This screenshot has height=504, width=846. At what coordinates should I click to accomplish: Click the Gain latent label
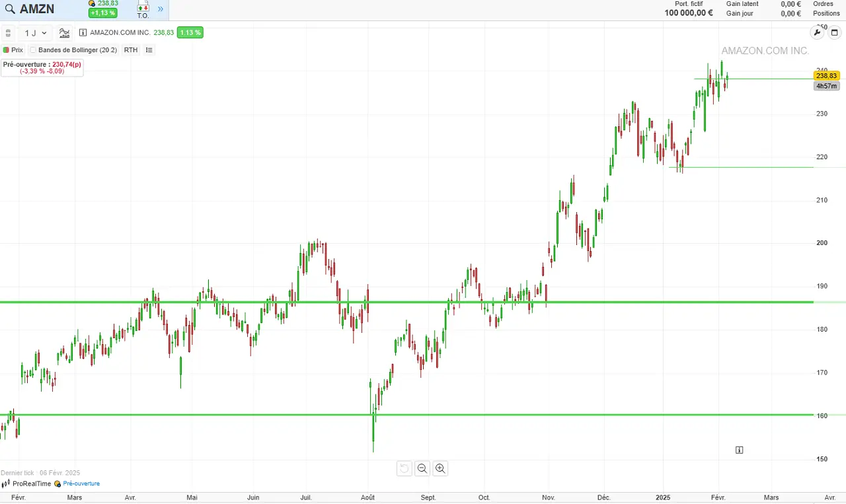(742, 4)
